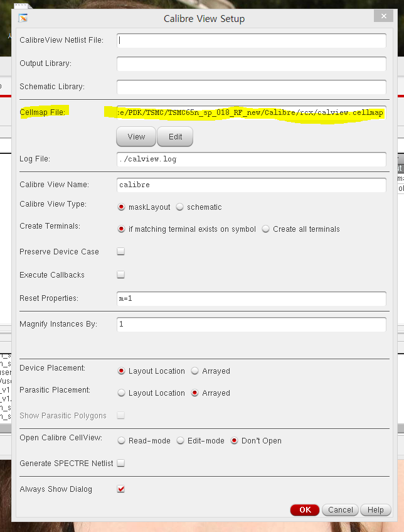Image resolution: width=404 pixels, height=532 pixels.
Task: Focus the CalibreView Netlist File field
Action: pyautogui.click(x=251, y=41)
